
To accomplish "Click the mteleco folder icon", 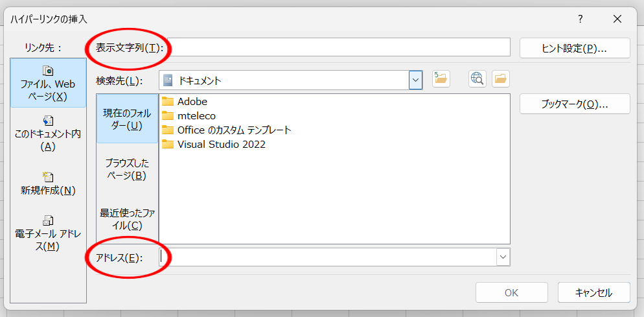I will coord(168,115).
